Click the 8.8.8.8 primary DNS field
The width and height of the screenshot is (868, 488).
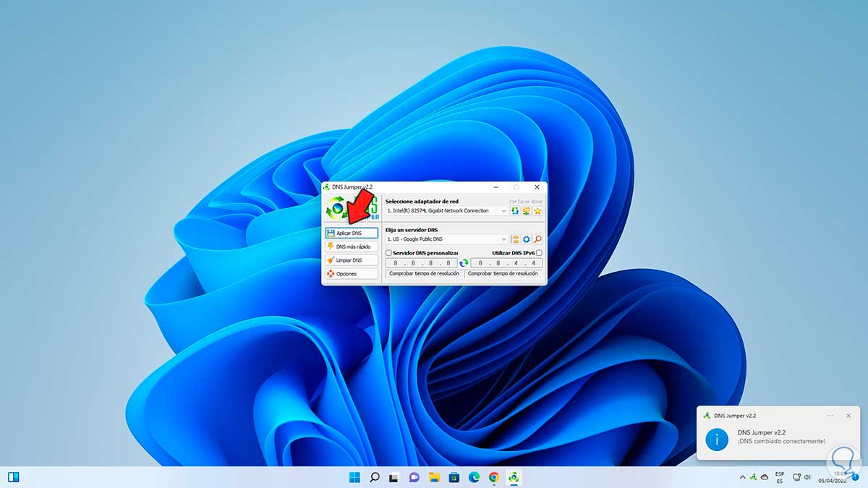(x=422, y=263)
